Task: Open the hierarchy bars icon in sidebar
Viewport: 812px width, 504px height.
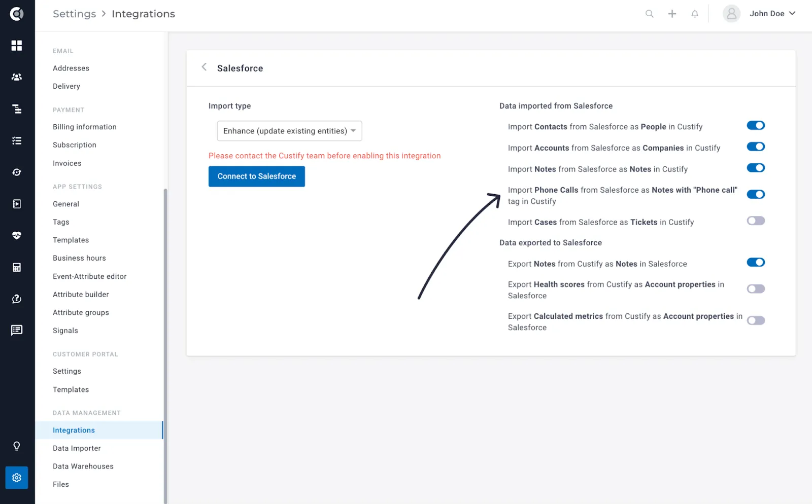Action: tap(17, 109)
